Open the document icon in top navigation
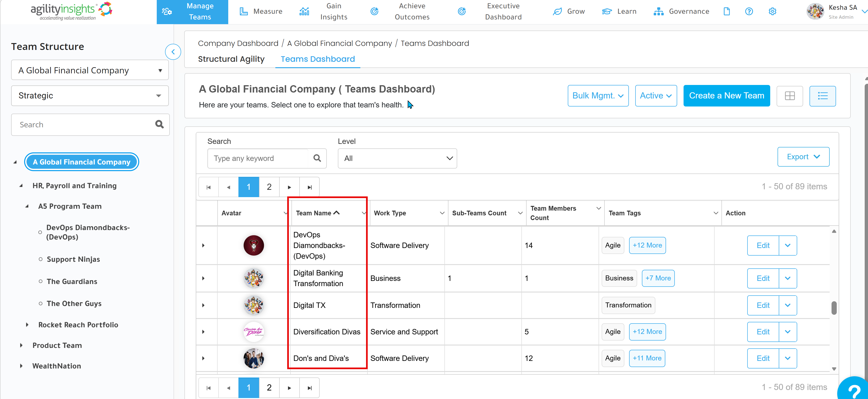868x399 pixels. coord(726,11)
